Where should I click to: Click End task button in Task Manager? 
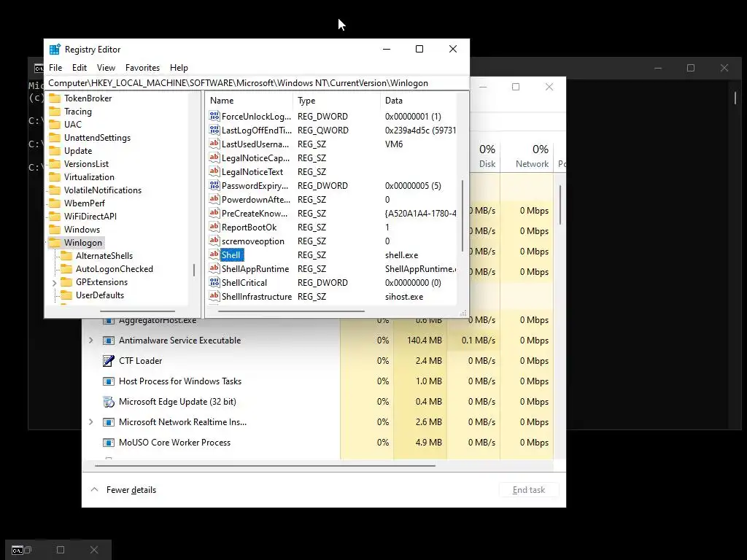click(529, 489)
